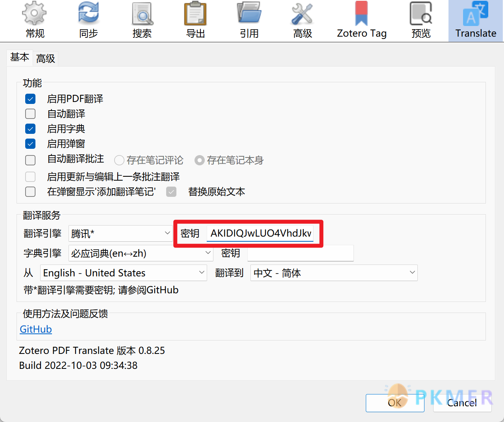Open the source language English - United States dropdown

(x=124, y=273)
